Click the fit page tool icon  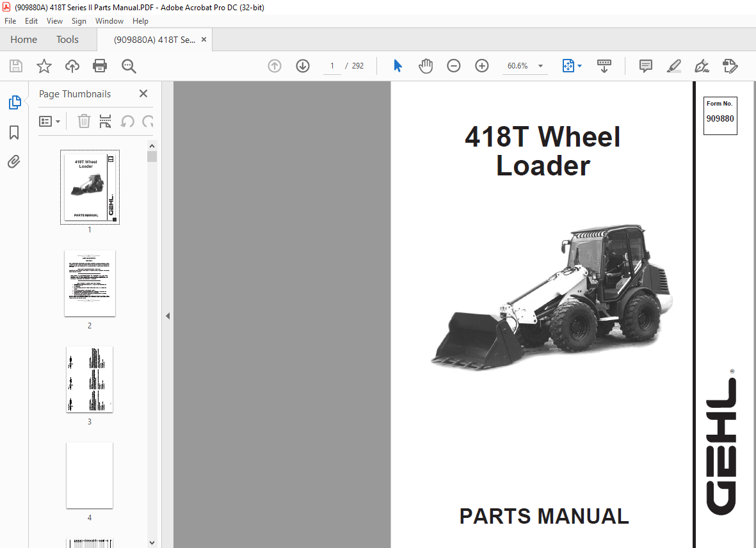[568, 66]
